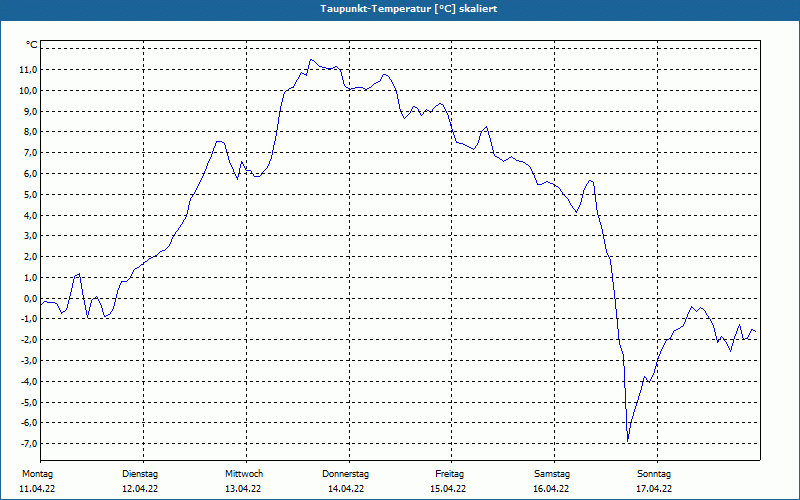
Task: Click the 7,0 y-axis label
Action: click(x=30, y=153)
